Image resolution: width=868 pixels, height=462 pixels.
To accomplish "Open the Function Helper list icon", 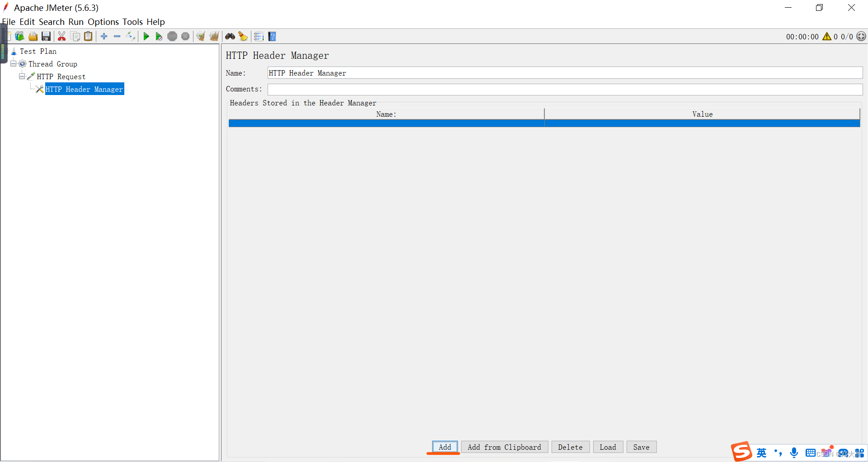I will [259, 36].
